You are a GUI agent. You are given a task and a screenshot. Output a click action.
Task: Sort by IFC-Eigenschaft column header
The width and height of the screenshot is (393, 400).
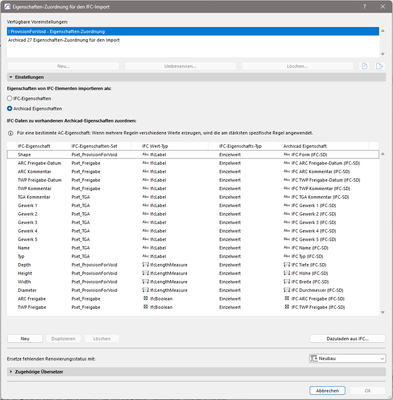[x=43, y=146]
